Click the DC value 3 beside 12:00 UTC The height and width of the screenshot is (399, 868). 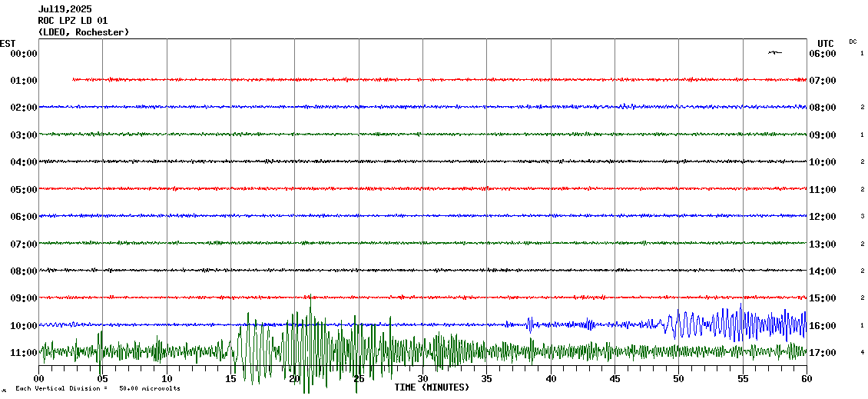(x=863, y=217)
